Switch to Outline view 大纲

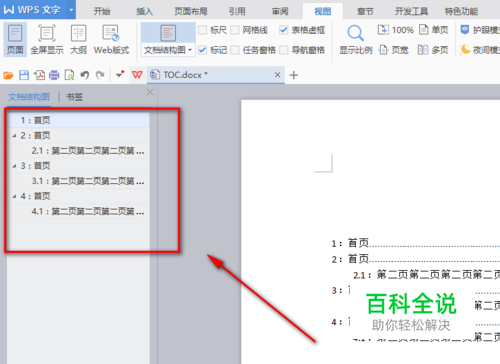(78, 39)
